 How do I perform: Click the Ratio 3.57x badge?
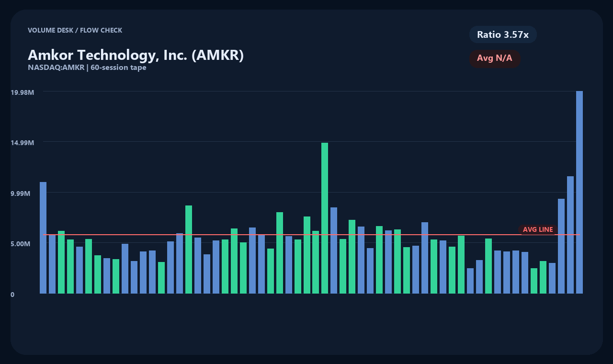pos(503,34)
